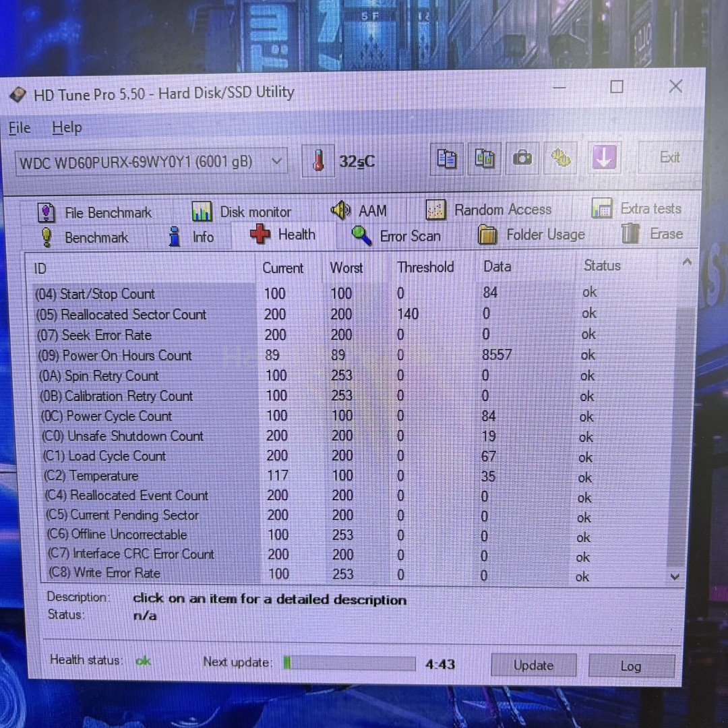Click the Status column header
The height and width of the screenshot is (728, 728).
617,266
